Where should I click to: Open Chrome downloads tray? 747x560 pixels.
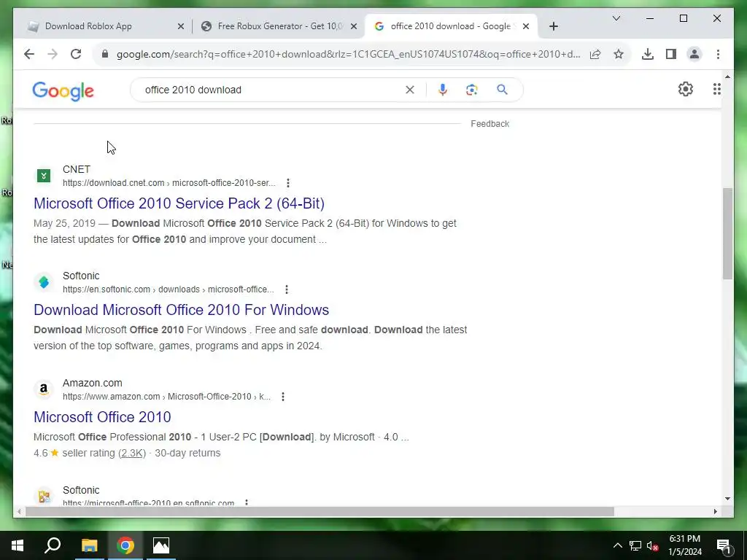point(648,54)
